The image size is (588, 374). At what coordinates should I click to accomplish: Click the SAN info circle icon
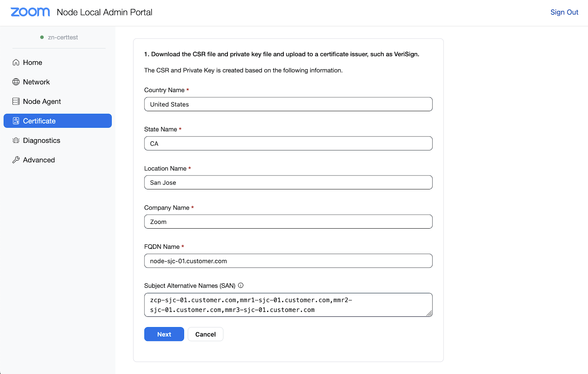[241, 286]
